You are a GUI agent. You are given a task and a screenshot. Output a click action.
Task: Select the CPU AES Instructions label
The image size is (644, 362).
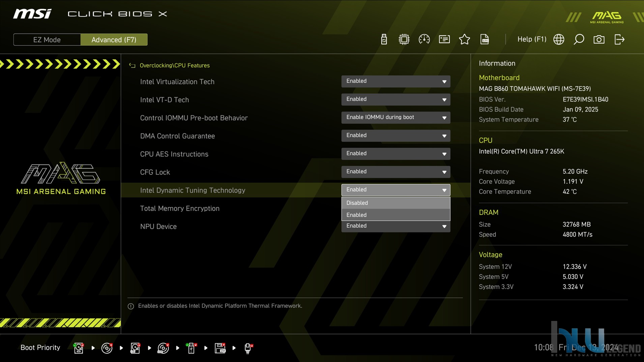(174, 154)
